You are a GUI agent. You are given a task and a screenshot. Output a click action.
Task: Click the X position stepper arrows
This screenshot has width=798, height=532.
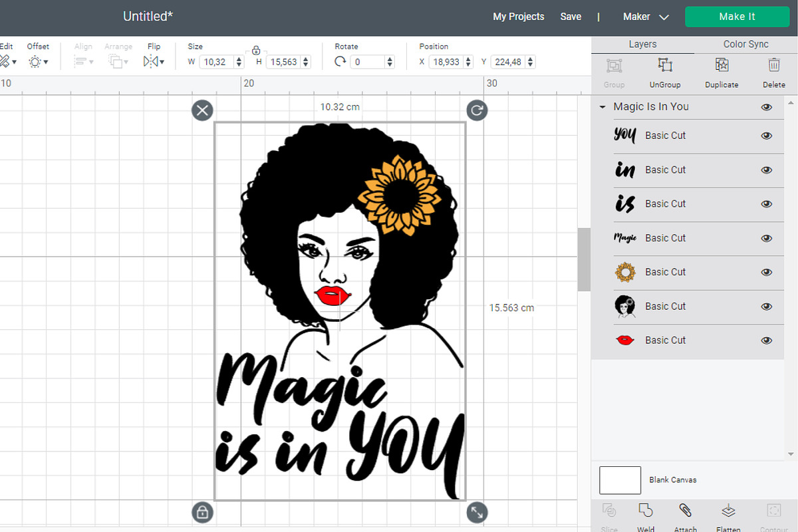tap(468, 62)
